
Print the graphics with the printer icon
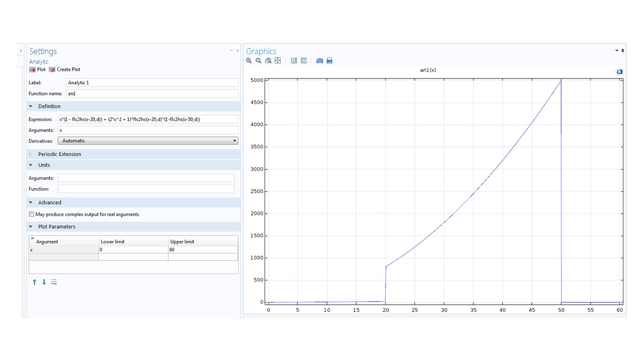coord(330,61)
